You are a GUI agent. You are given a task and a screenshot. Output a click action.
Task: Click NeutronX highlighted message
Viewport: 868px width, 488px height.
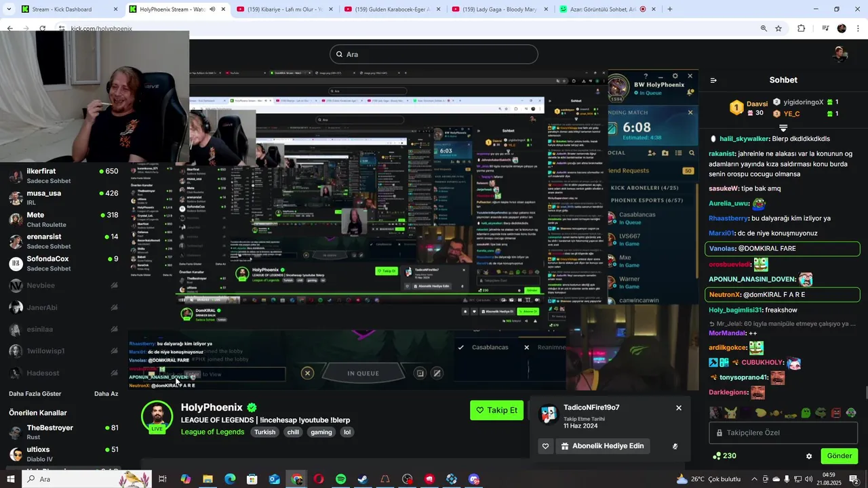coord(783,295)
